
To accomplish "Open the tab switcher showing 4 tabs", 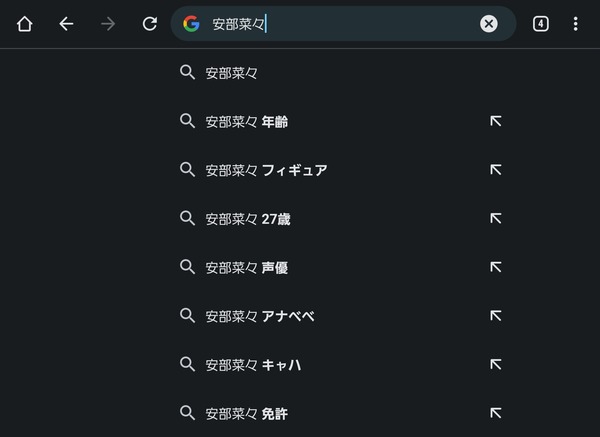I will point(540,24).
